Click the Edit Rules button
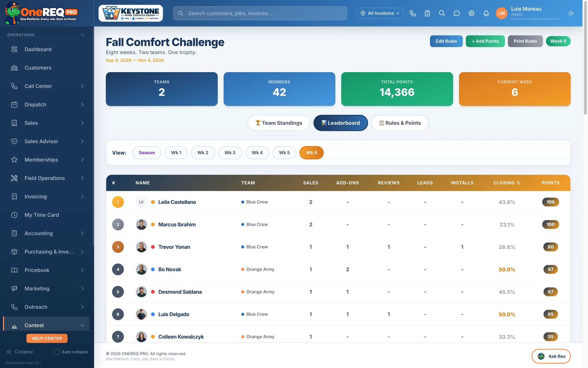 click(446, 41)
